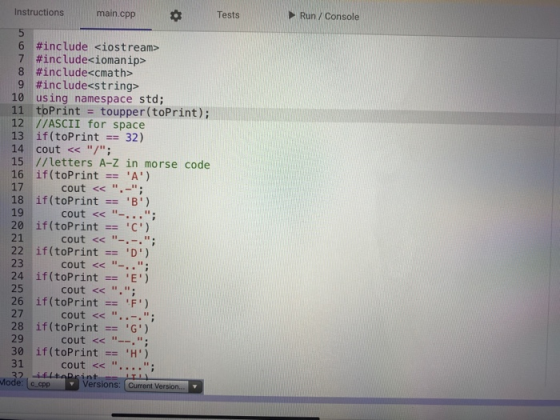Click the 'cout << "/";' line
The image size is (560, 420).
pos(74,149)
